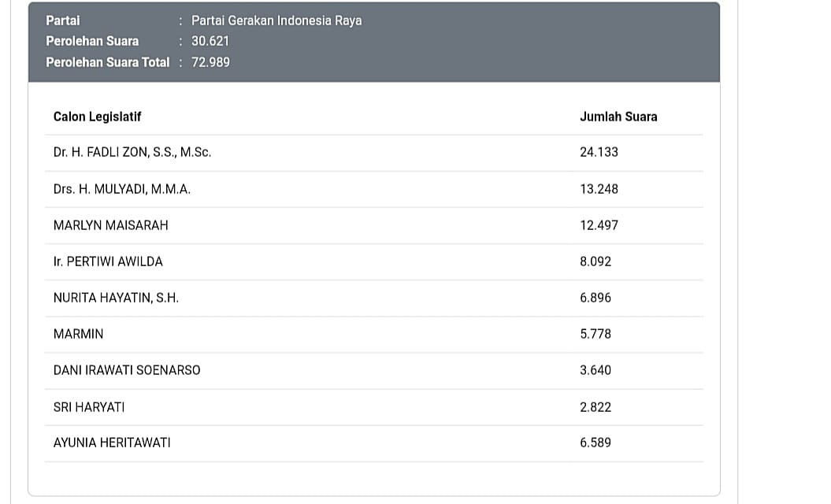831x504 pixels.
Task: Click DANI IRAWATI SOENARSO name
Action: pos(127,370)
